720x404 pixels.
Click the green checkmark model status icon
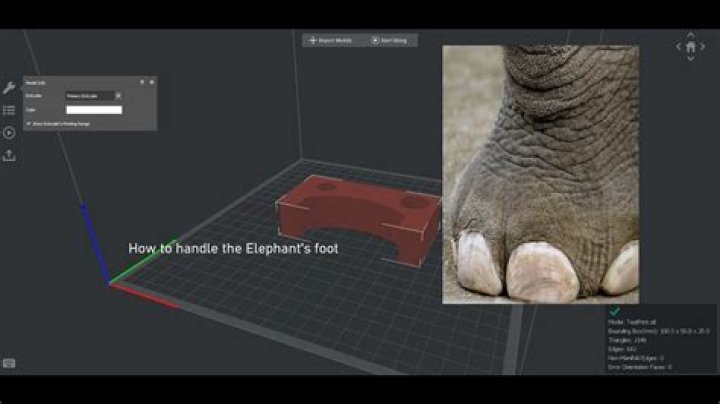coord(614,311)
